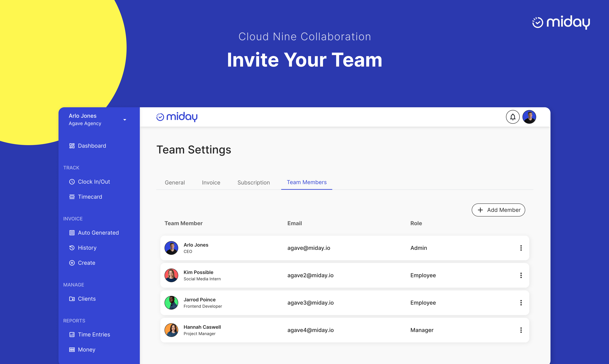Open the notifications bell icon

point(512,117)
